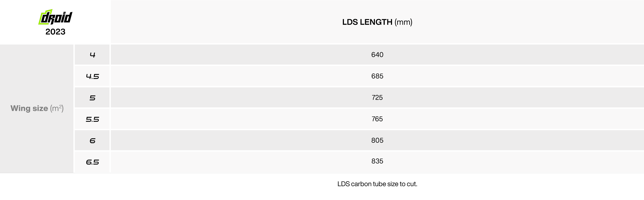Click the 725 length value
The image size is (644, 200).
377,97
